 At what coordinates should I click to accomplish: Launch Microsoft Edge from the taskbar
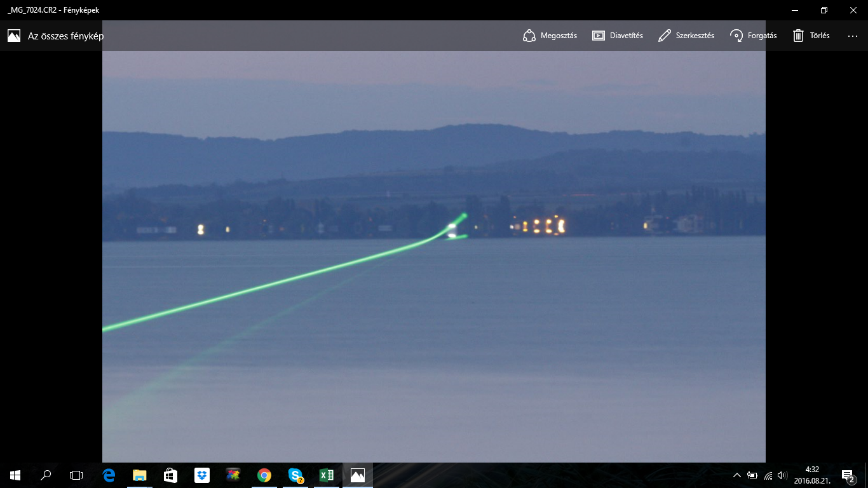coord(109,475)
